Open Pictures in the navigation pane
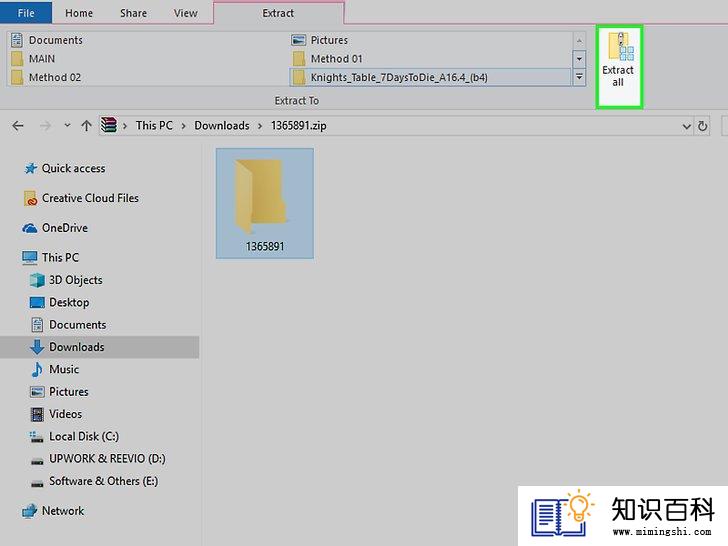The height and width of the screenshot is (546, 728). pos(59,391)
